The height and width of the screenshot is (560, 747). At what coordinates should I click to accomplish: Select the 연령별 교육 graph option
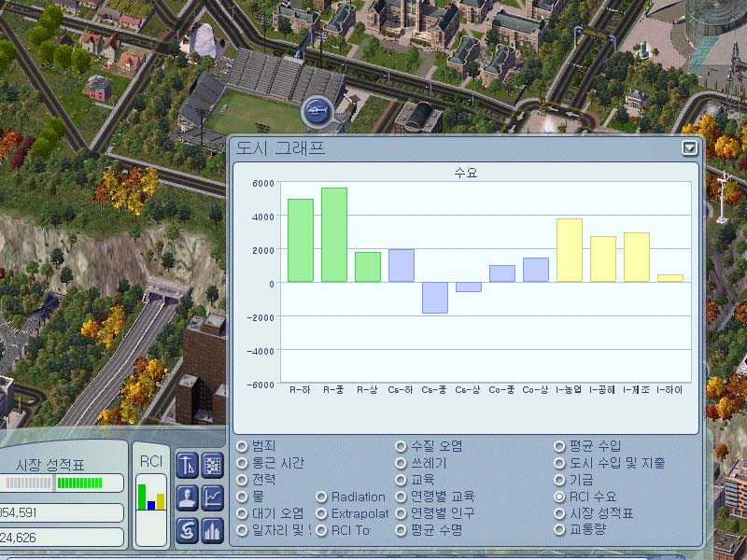point(401,497)
